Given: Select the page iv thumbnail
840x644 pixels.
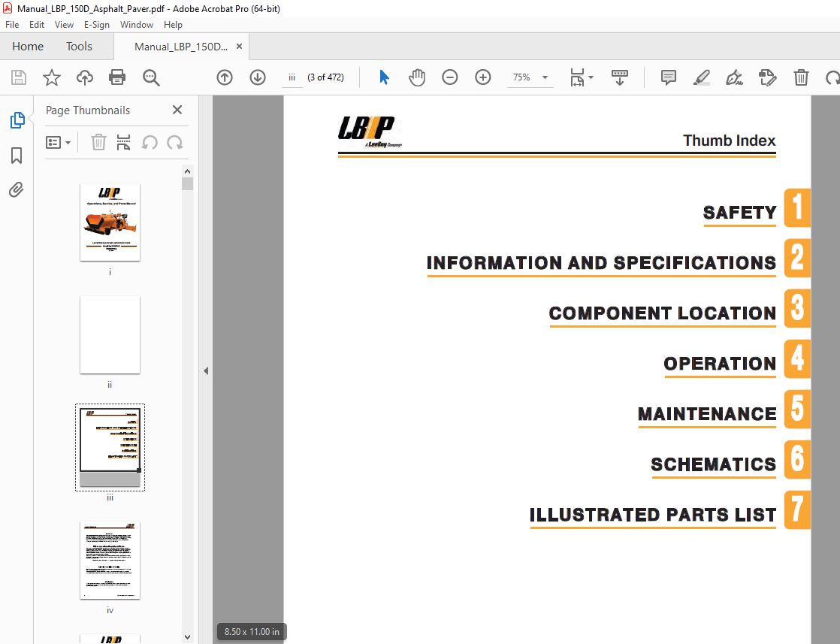Looking at the screenshot, I should [110, 560].
